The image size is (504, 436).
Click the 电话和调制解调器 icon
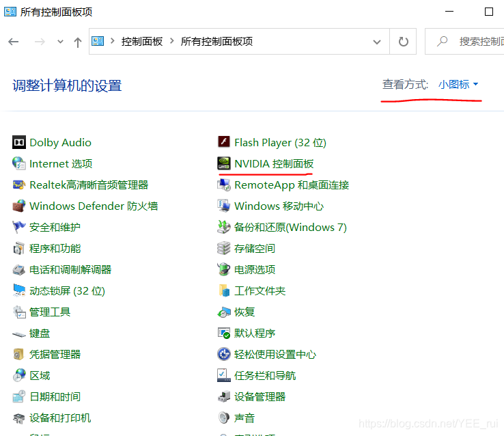tap(19, 270)
